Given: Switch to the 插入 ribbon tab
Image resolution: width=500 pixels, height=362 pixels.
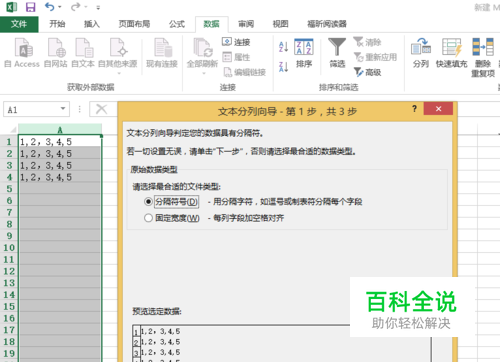Looking at the screenshot, I should (x=92, y=24).
